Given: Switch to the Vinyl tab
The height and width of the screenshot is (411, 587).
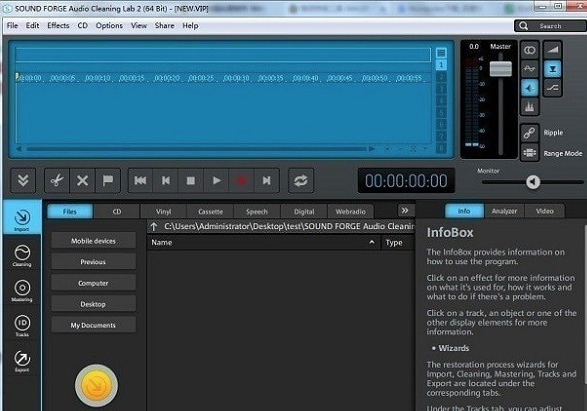Looking at the screenshot, I should [164, 211].
